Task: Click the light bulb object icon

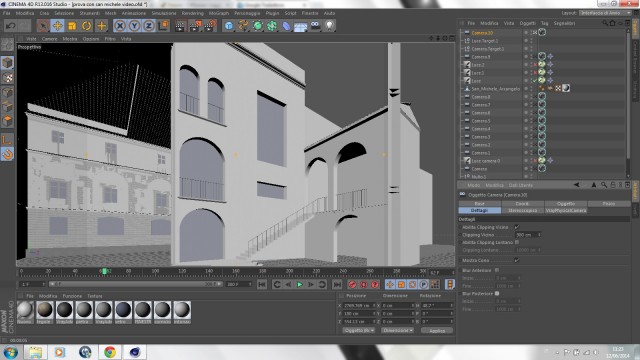Action: point(329,26)
